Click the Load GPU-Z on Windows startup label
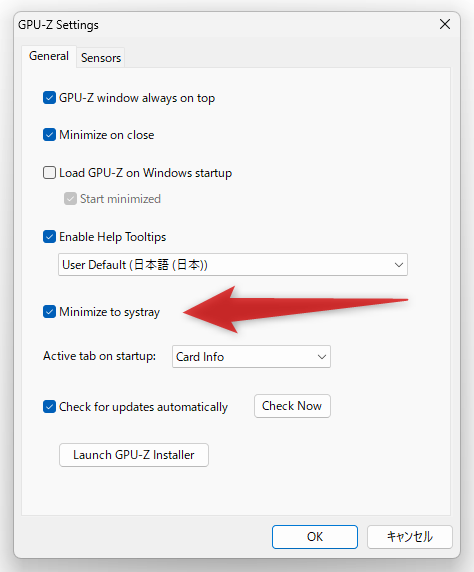The height and width of the screenshot is (572, 474). [146, 173]
